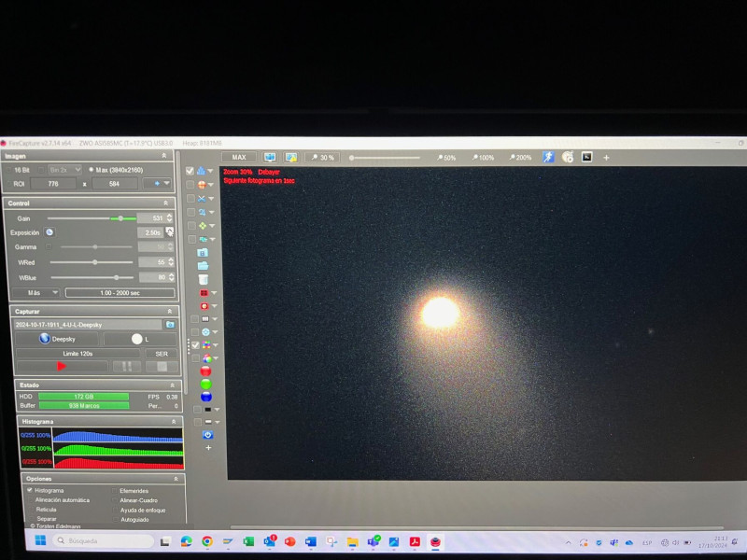Collapse the Imagen panel
The image size is (747, 560).
click(164, 156)
